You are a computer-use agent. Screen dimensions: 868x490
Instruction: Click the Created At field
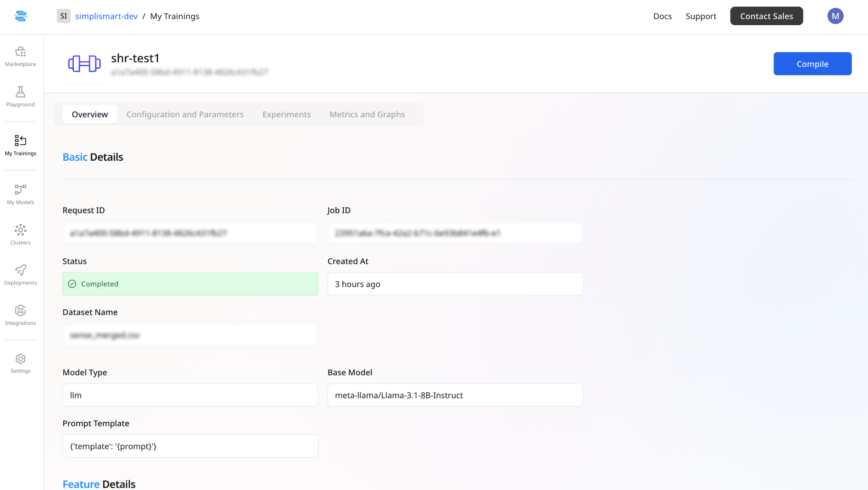[455, 284]
